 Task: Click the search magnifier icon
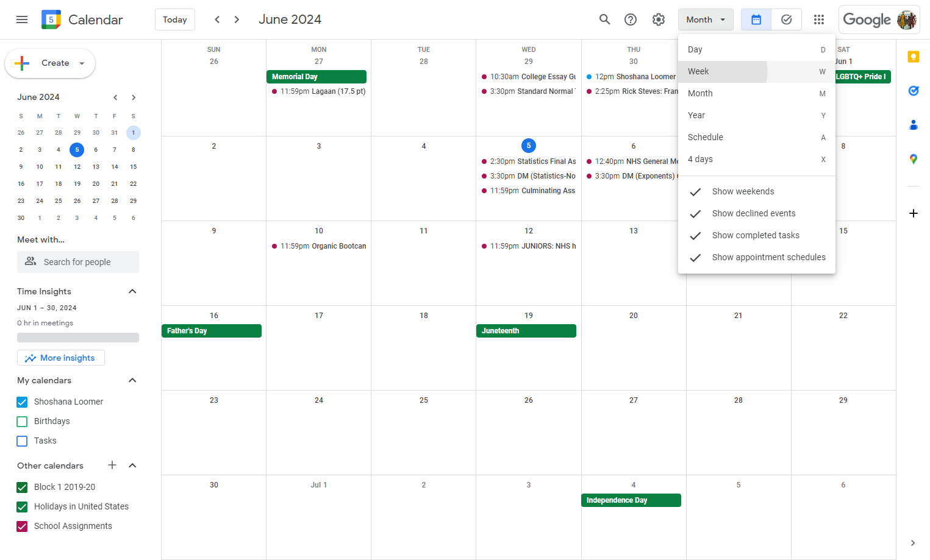(x=604, y=19)
